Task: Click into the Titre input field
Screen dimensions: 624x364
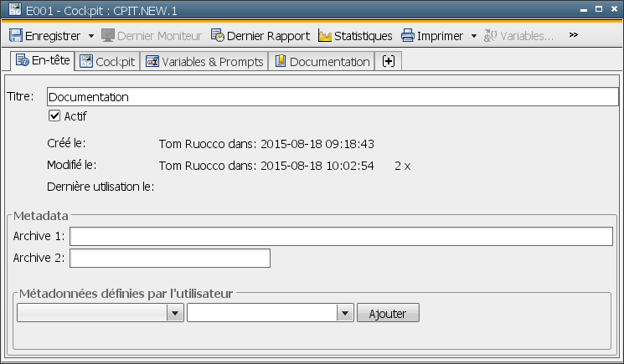Action: pos(333,96)
